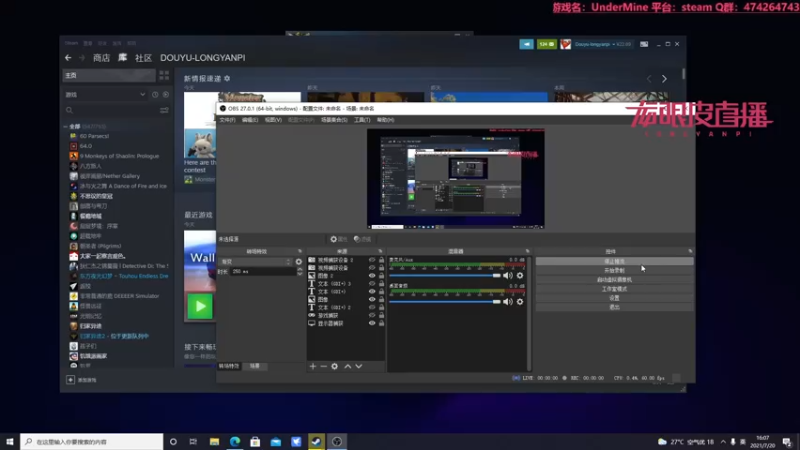Click 开始录制 start recording button
Viewport: 800px width, 450px height.
(614, 270)
